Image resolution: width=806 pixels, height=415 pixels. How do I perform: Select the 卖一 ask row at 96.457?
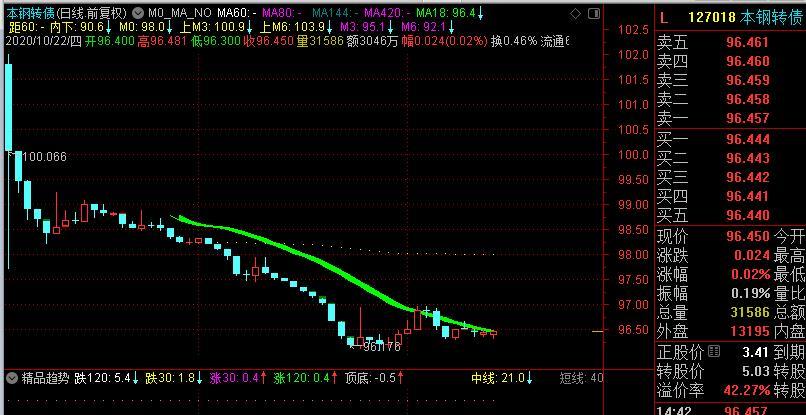(x=730, y=119)
